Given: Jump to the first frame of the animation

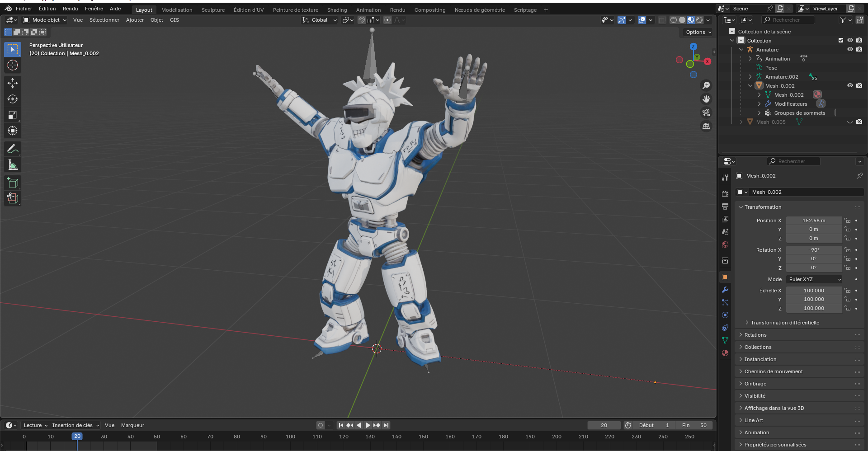Looking at the screenshot, I should pyautogui.click(x=341, y=425).
